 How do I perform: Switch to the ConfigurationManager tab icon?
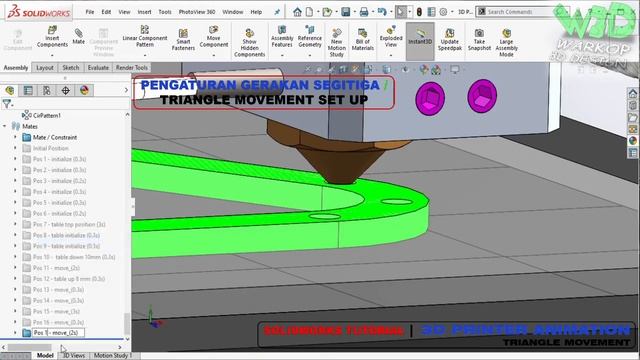[47, 90]
